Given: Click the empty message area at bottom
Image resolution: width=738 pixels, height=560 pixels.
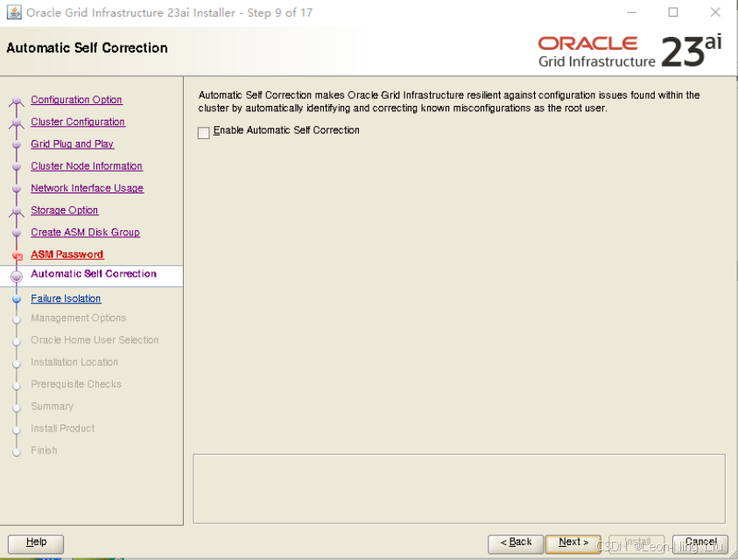Looking at the screenshot, I should 460,489.
